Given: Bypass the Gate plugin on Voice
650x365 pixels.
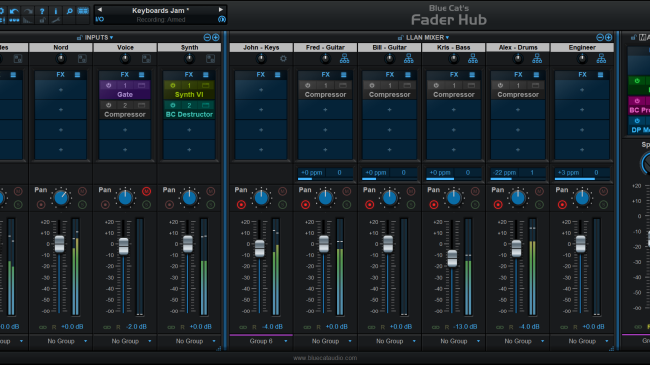Looking at the screenshot, I should 109,85.
